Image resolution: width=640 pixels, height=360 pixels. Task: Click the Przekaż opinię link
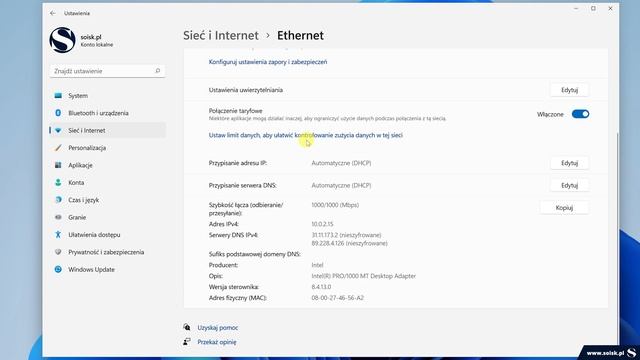217,342
